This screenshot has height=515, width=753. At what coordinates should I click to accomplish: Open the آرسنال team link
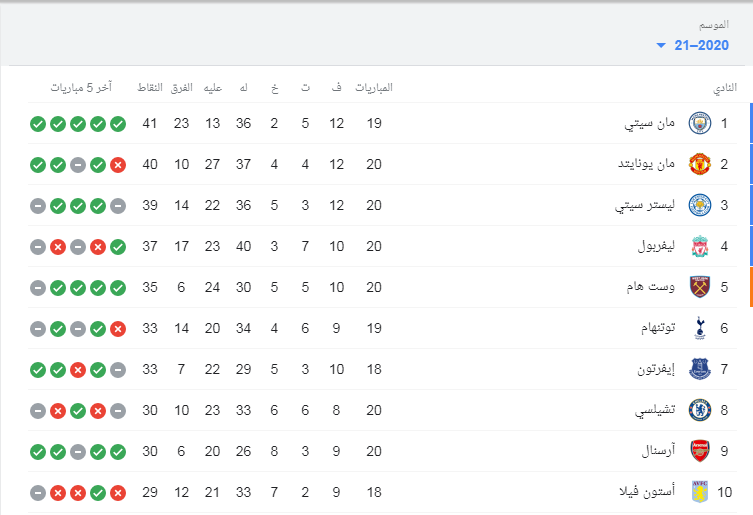click(x=658, y=451)
